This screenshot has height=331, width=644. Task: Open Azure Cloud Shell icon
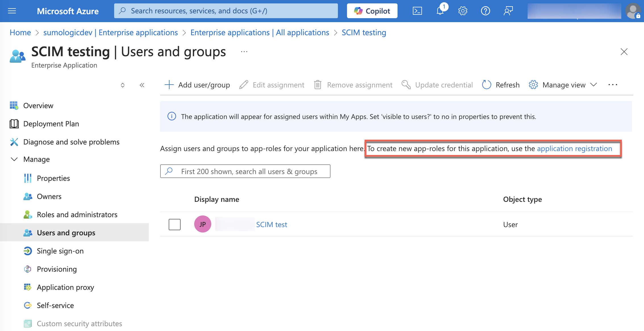[x=417, y=11]
